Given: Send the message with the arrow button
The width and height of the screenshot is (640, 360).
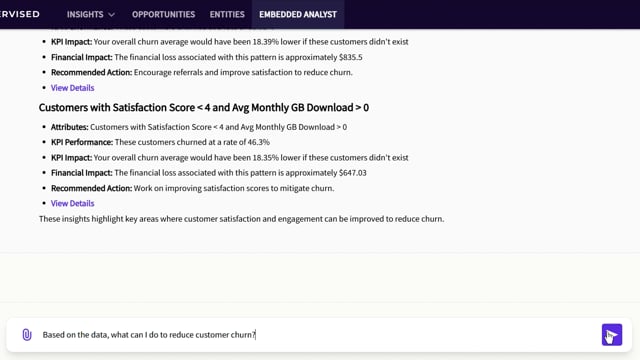Looking at the screenshot, I should [611, 335].
